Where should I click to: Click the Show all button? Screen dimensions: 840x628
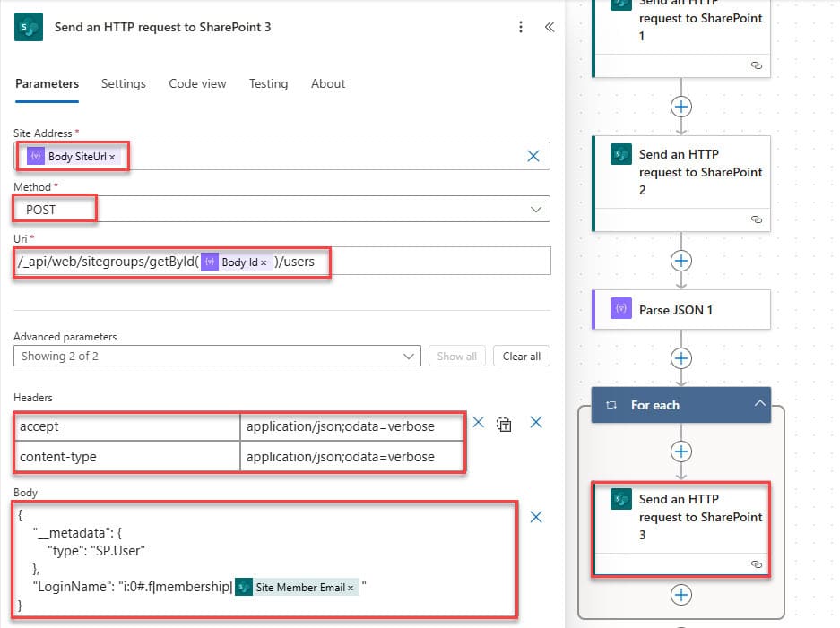(457, 356)
